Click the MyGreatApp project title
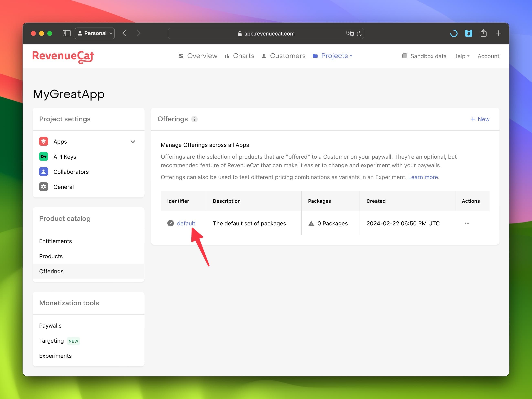532x399 pixels. (69, 94)
